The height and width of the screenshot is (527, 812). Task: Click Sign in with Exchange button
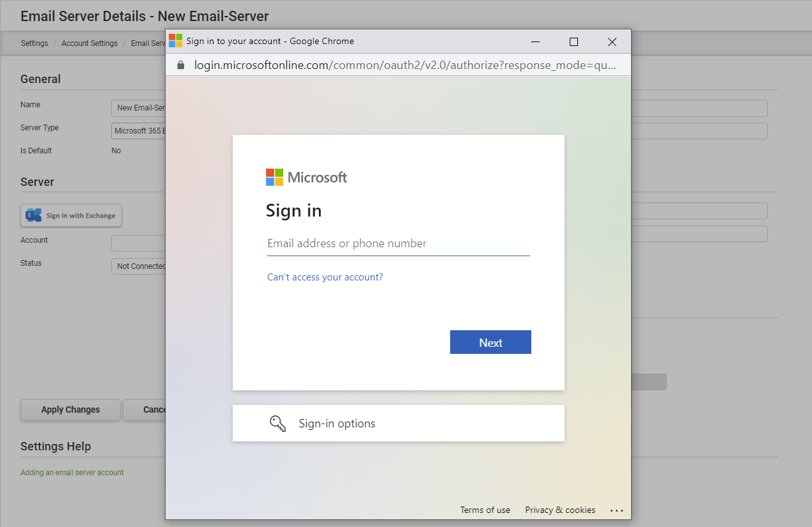[71, 215]
